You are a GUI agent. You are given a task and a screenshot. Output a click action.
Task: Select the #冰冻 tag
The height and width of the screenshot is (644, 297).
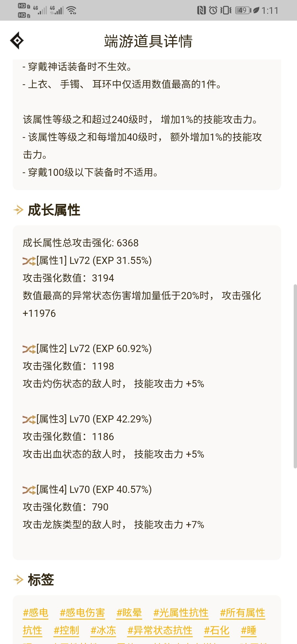[x=103, y=630]
